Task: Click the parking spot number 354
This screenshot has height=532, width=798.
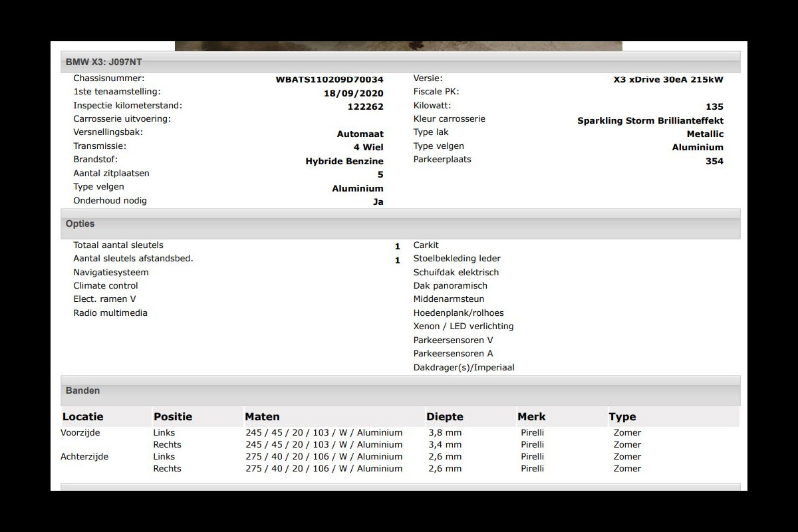Action: point(714,161)
